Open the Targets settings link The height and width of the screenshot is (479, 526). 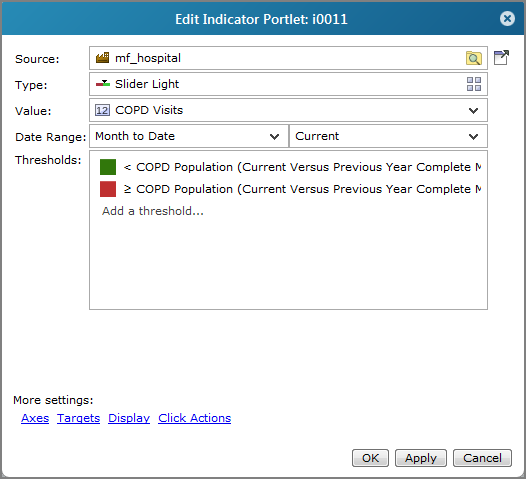pos(78,418)
